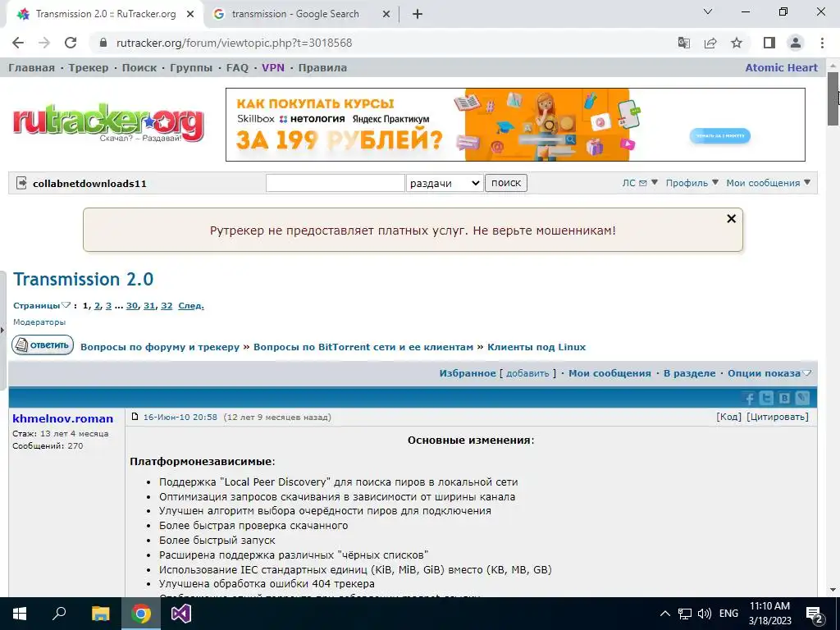Share this page via the share icon
This screenshot has width=840, height=630.
pos(710,43)
